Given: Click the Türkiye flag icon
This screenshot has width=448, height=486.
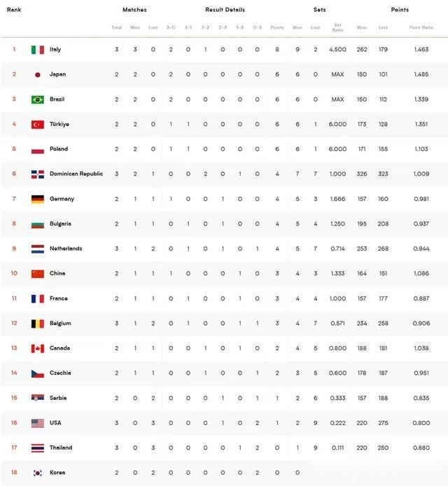Looking at the screenshot, I should coord(38,124).
